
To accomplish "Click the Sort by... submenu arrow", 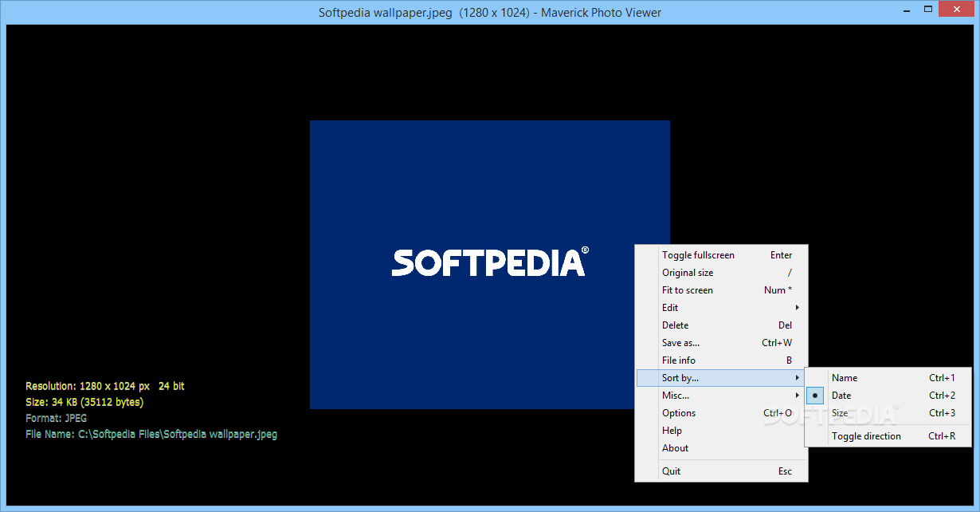I will 797,378.
